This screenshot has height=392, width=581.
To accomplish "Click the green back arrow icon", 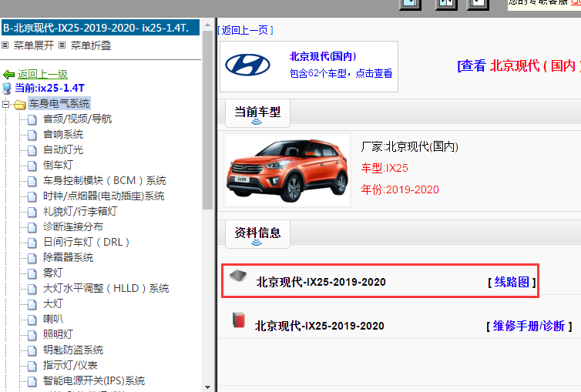I will pos(8,75).
